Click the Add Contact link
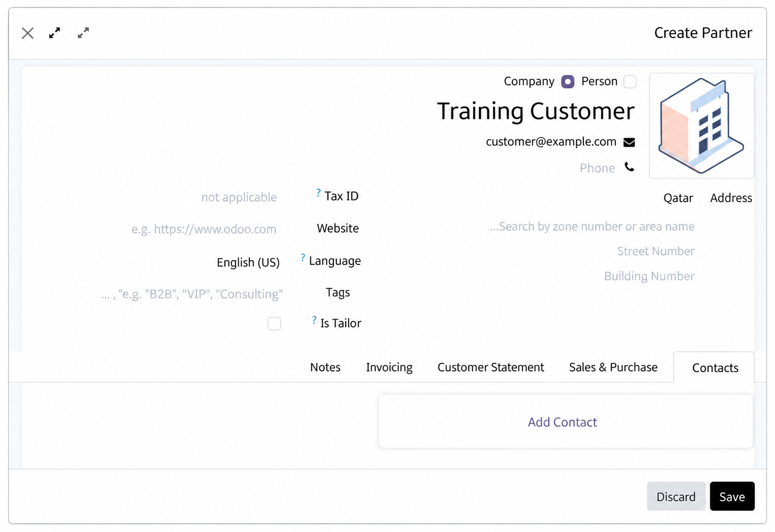This screenshot has width=775, height=532. (562, 422)
